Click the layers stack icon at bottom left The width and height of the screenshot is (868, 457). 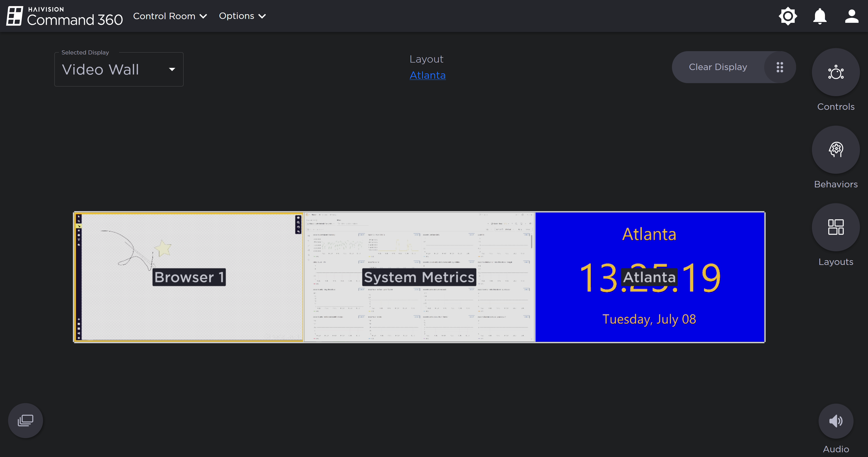point(25,420)
